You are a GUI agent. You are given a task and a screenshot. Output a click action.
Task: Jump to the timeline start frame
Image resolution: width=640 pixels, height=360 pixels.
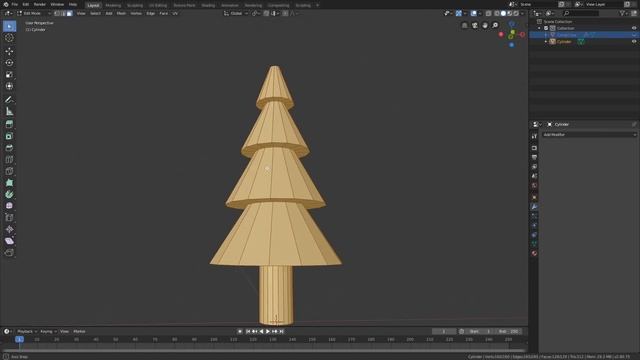pos(248,331)
